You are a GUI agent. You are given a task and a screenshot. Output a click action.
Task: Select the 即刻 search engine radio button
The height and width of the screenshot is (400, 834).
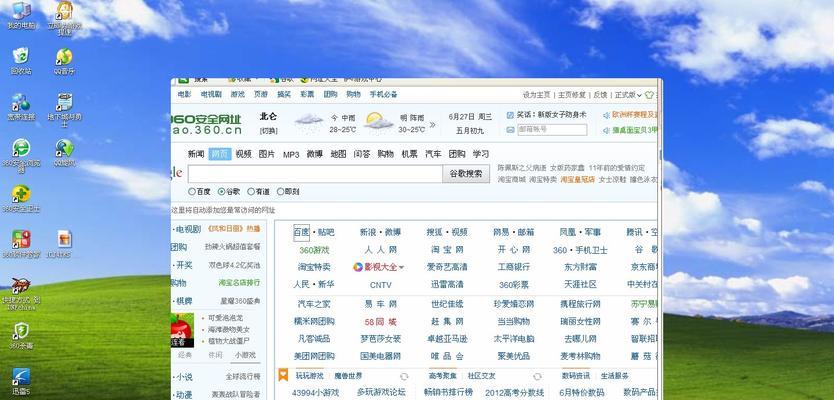[280, 191]
